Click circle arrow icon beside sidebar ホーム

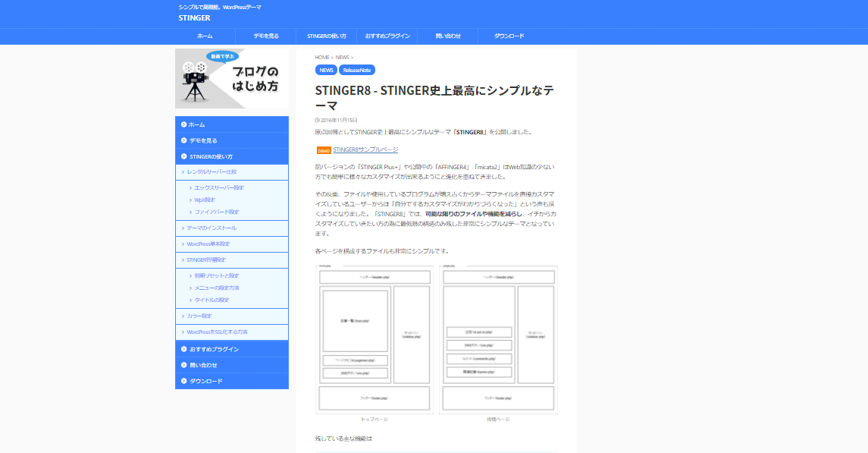point(183,124)
